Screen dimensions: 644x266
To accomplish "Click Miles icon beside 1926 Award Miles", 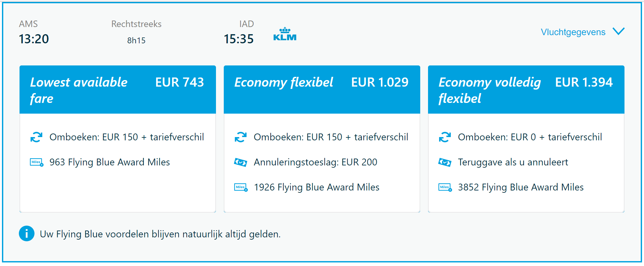I will 241,187.
